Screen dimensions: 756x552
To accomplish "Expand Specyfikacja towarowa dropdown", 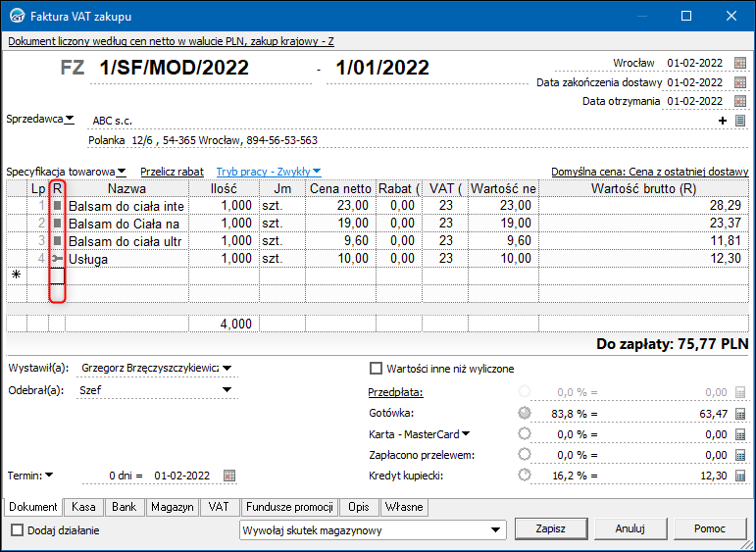I will 122,172.
